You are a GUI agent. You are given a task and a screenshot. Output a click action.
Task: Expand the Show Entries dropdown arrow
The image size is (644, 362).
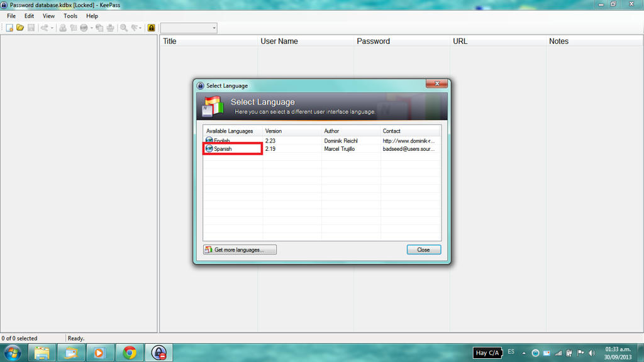pos(140,28)
